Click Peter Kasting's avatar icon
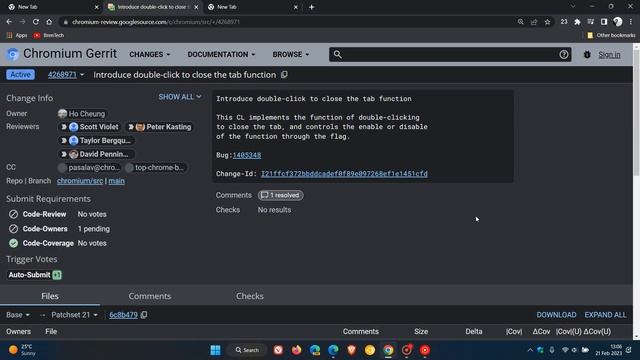This screenshot has width=640, height=360. (x=140, y=127)
